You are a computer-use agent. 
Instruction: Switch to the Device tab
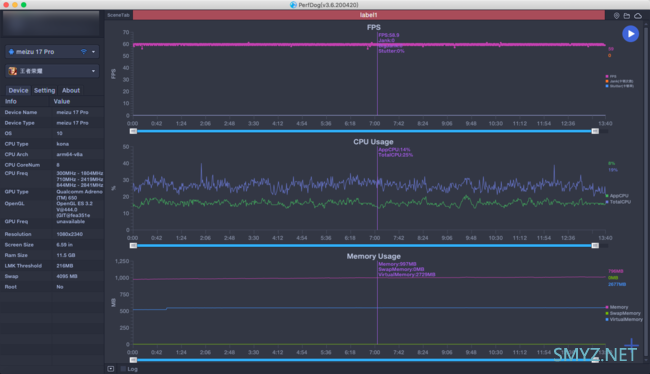18,90
